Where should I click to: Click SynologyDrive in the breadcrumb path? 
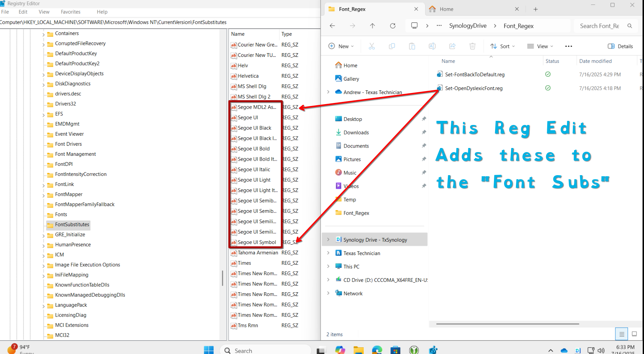pos(468,26)
